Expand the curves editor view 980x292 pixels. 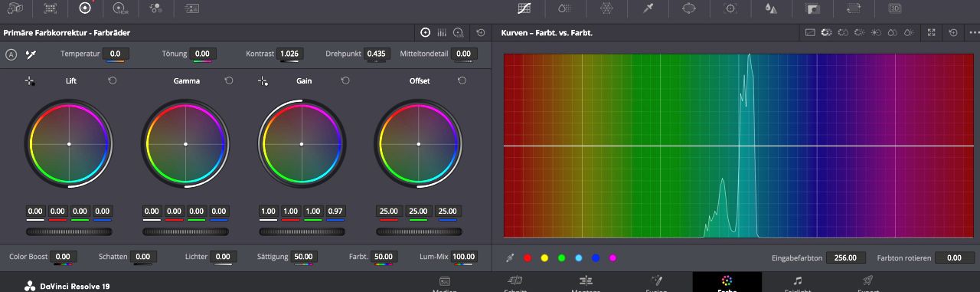(932, 33)
